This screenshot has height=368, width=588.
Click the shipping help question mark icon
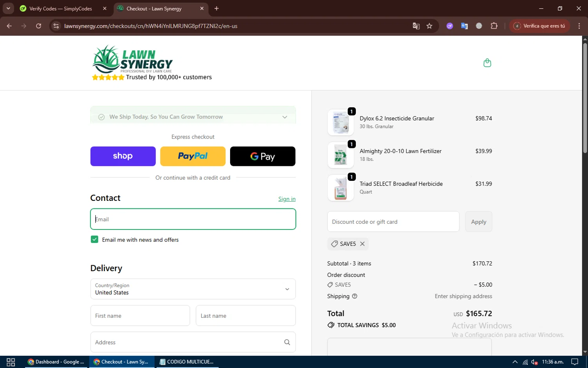(x=354, y=296)
